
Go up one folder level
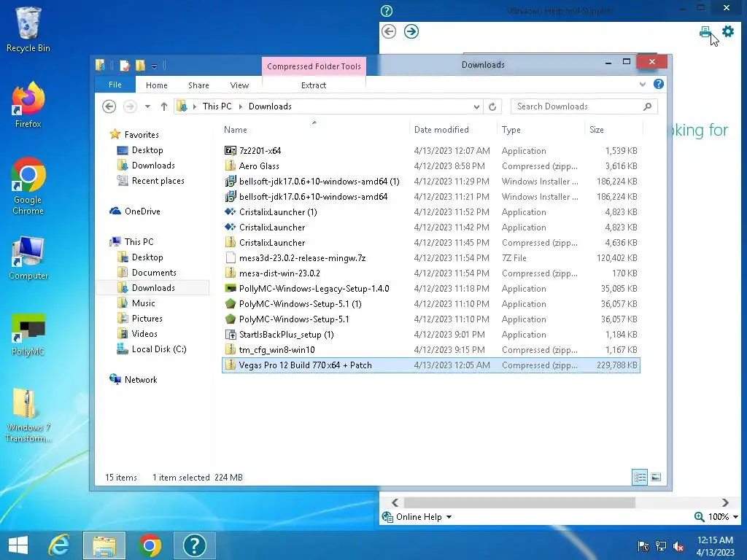pos(164,106)
